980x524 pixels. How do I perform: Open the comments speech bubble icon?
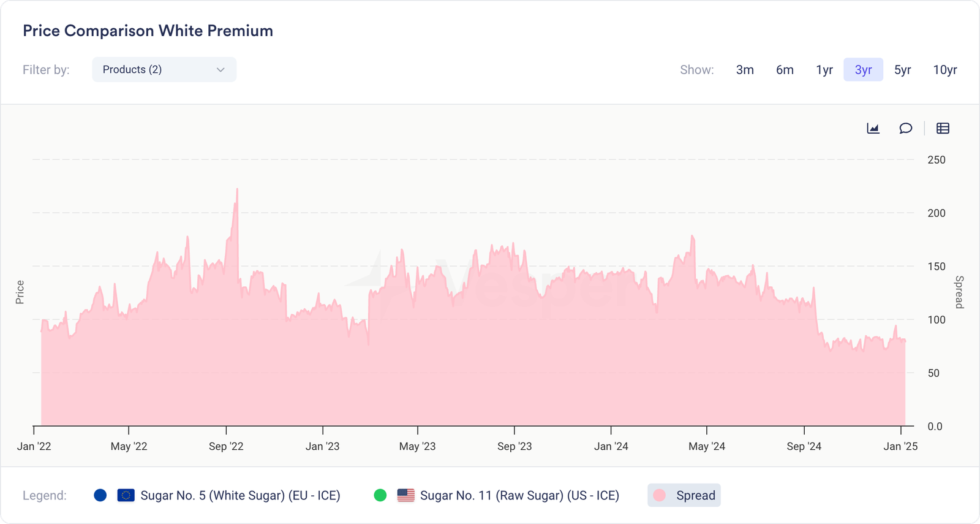point(905,128)
